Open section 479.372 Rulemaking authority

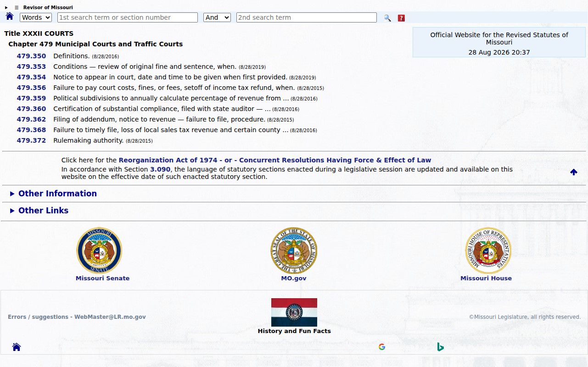[x=31, y=140]
